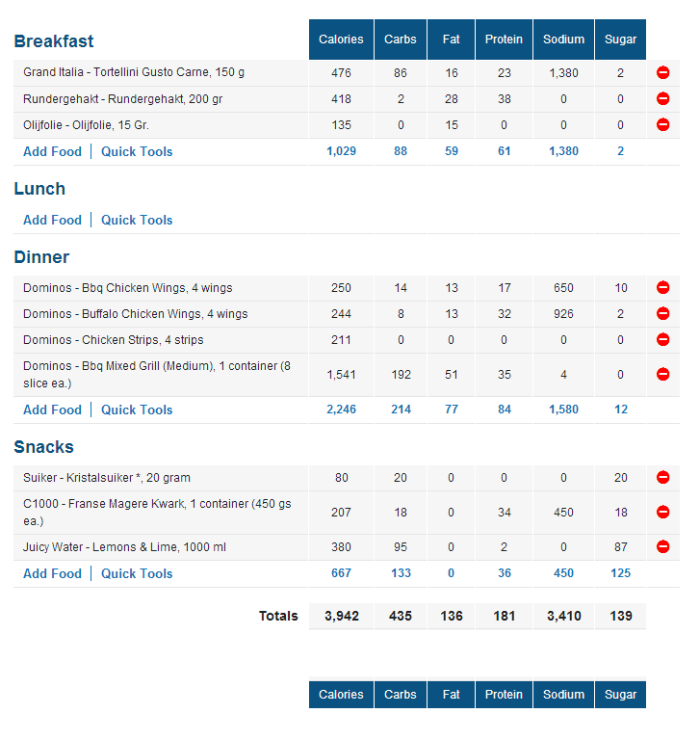This screenshot has width=700, height=740.
Task: Click the Calories column header at top
Action: click(341, 40)
